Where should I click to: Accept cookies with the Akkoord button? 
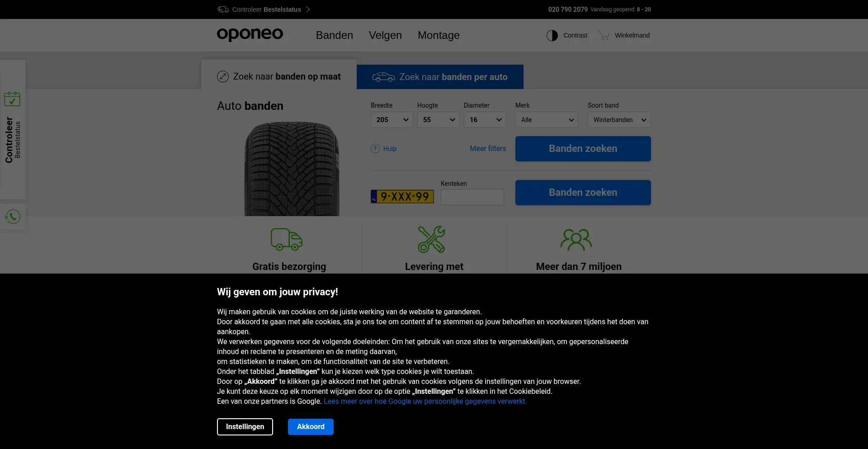(311, 427)
